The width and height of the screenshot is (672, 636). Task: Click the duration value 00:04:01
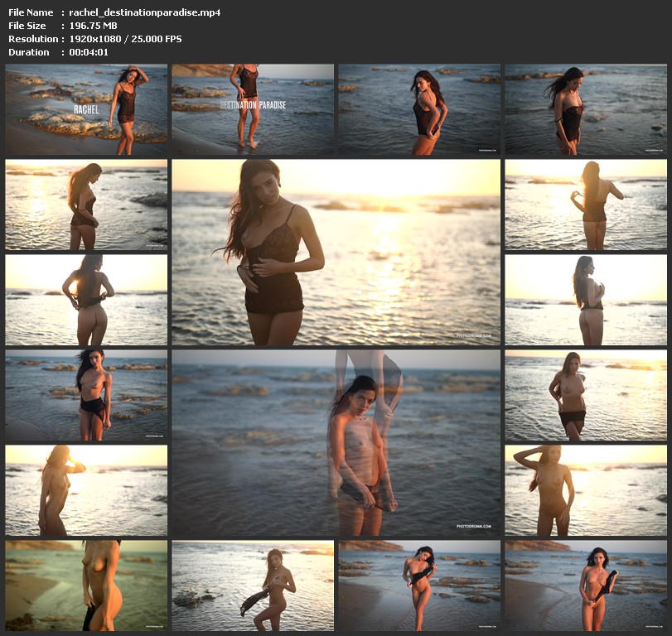[89, 52]
